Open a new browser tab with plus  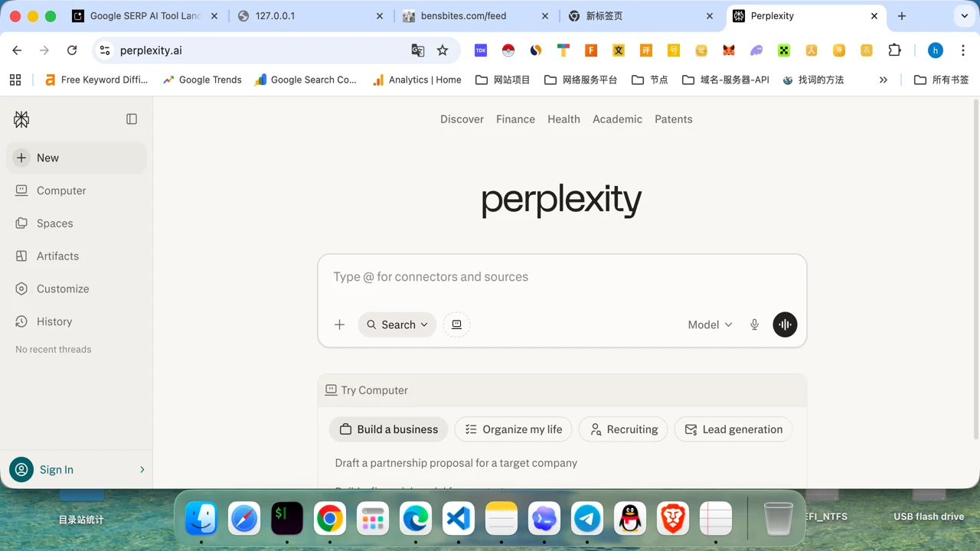[902, 16]
